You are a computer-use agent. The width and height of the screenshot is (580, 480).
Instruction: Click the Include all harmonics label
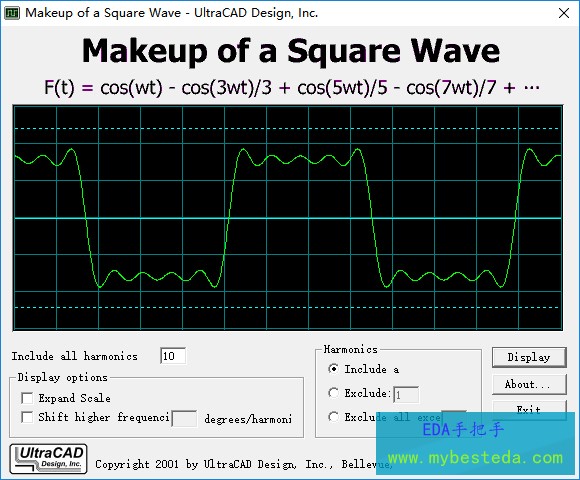tap(74, 356)
